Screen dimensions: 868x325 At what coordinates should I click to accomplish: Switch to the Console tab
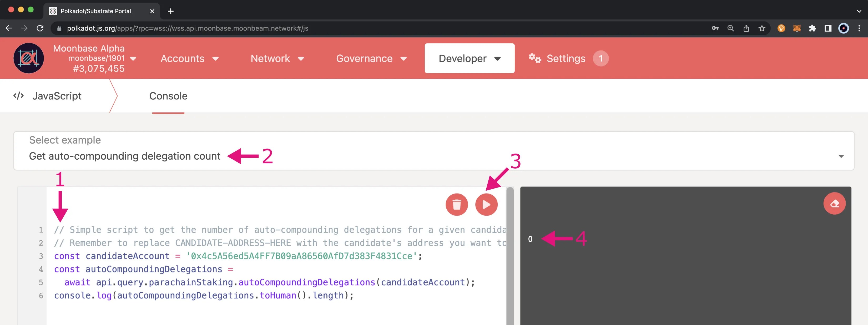click(168, 96)
